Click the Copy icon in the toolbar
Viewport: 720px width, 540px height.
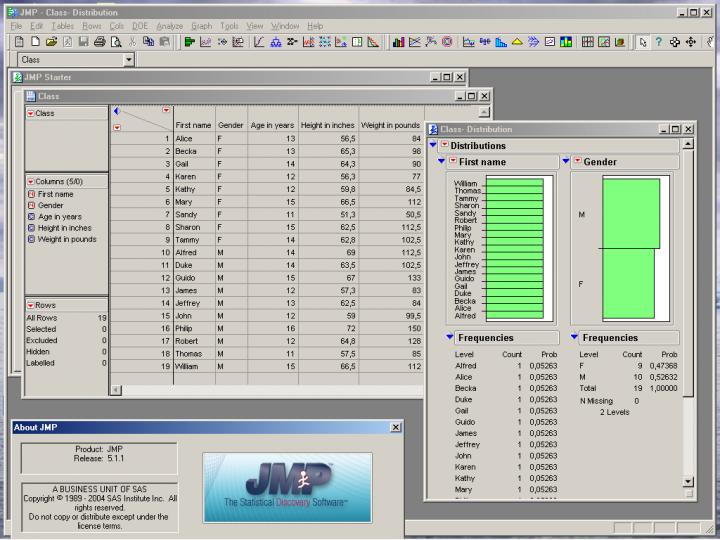click(x=147, y=42)
